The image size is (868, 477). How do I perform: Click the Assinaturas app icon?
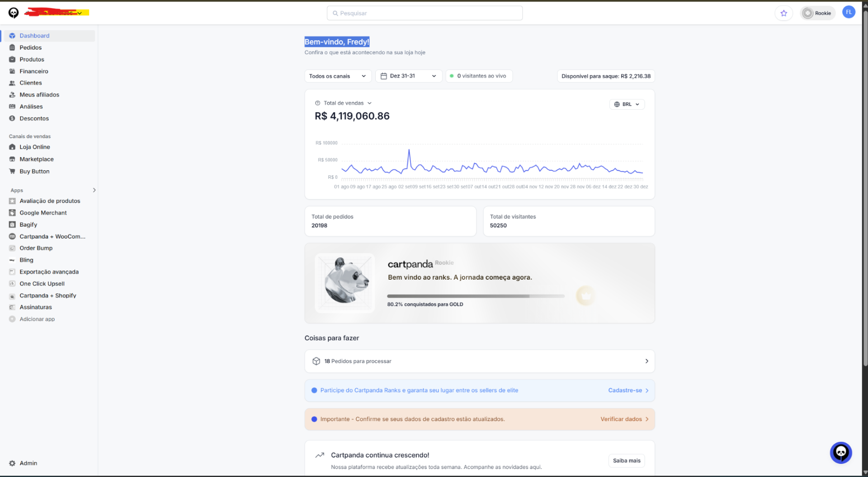12,307
